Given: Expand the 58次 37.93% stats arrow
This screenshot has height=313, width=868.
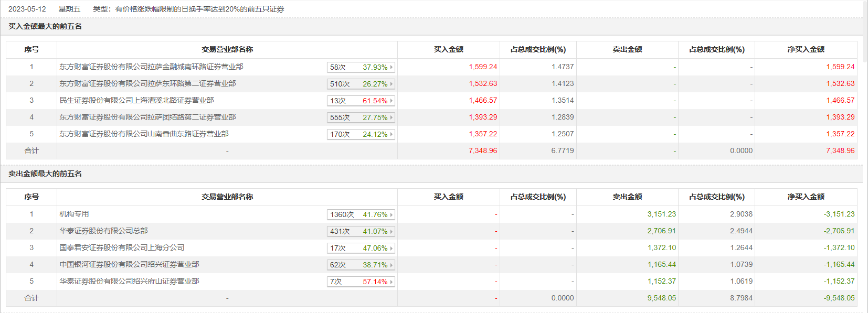Looking at the screenshot, I should pyautogui.click(x=391, y=67).
